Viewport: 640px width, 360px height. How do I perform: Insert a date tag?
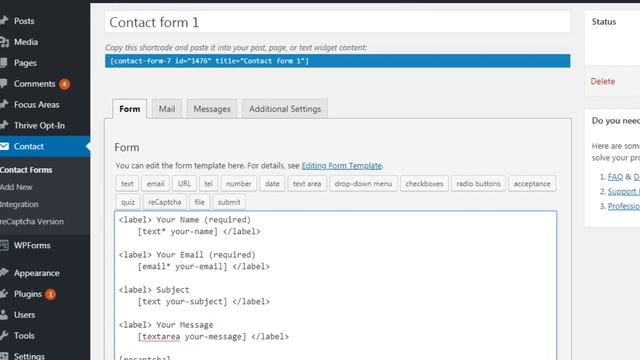[x=272, y=184]
